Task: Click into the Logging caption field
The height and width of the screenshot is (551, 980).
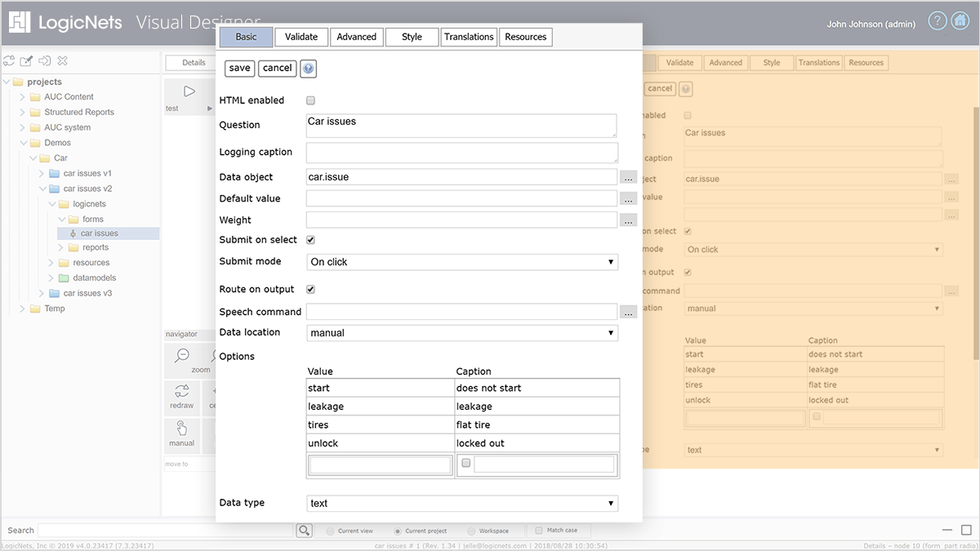Action: click(462, 153)
